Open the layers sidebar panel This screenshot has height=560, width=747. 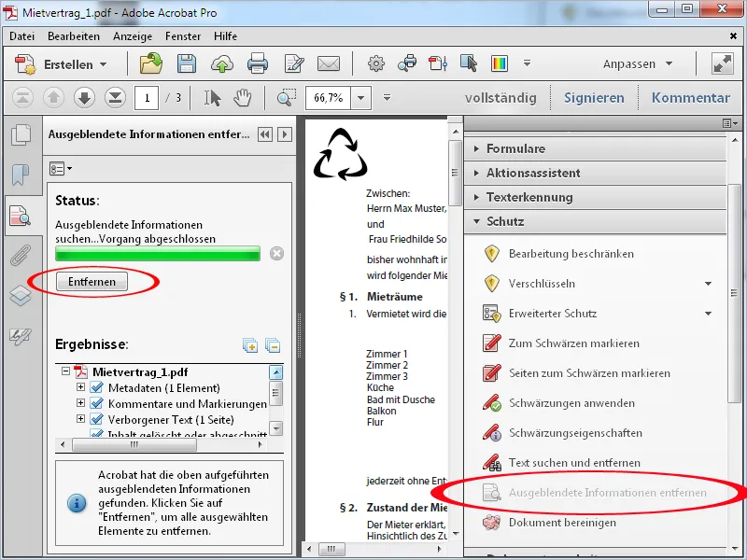pyautogui.click(x=21, y=296)
